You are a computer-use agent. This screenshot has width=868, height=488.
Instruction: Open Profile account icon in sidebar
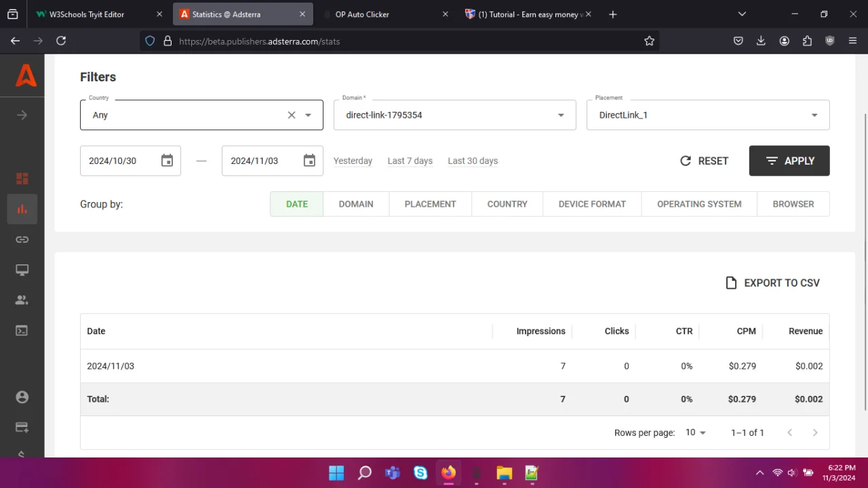22,397
